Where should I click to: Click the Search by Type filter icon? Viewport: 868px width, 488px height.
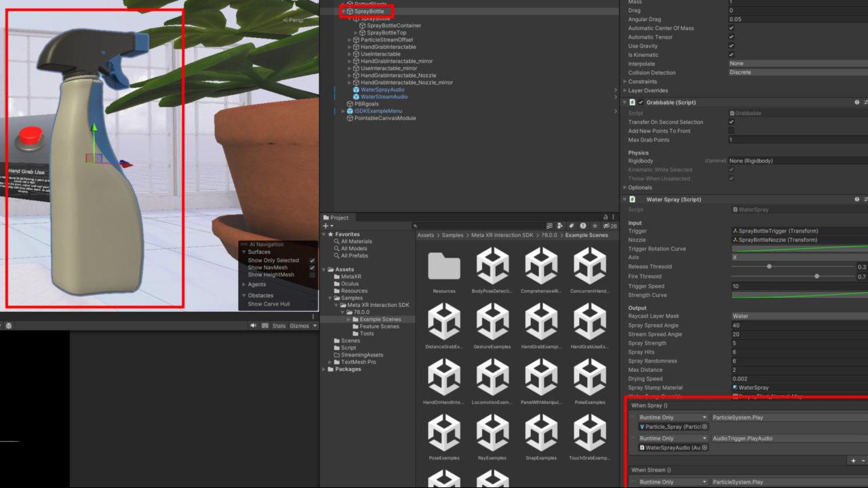click(x=560, y=226)
